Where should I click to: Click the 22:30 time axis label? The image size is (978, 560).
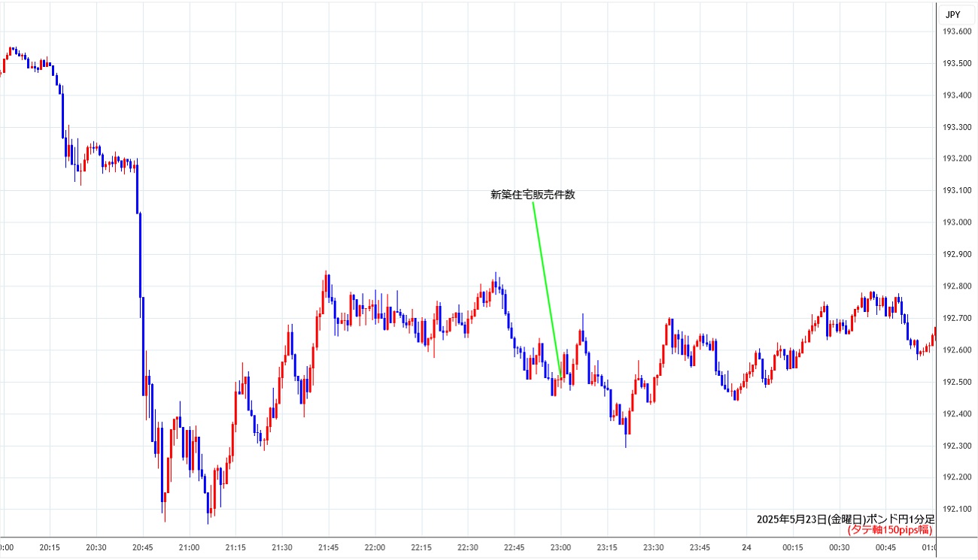tap(468, 548)
